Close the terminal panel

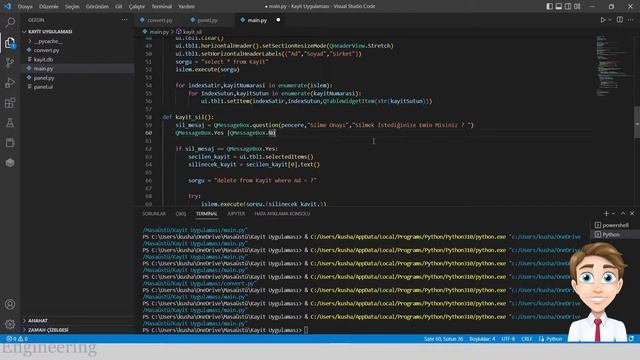tap(632, 213)
